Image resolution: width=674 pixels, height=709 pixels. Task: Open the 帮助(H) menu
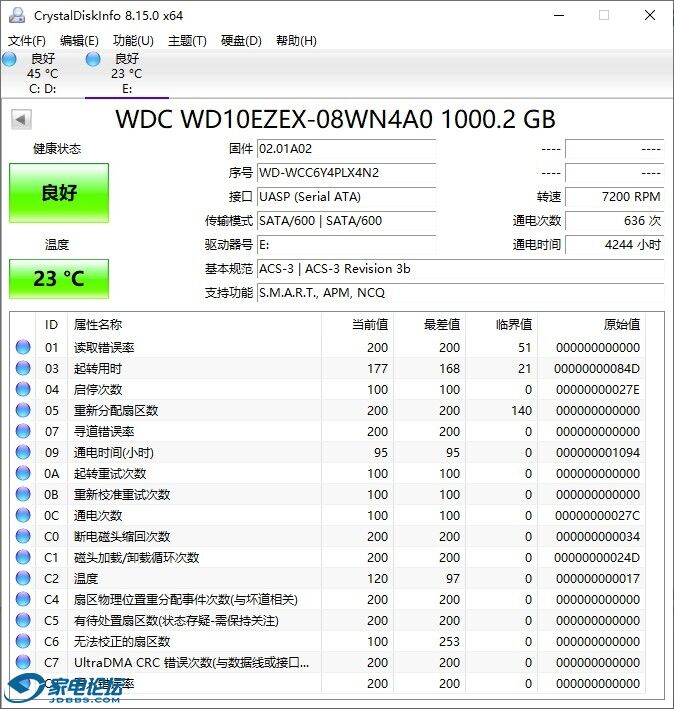[x=296, y=41]
